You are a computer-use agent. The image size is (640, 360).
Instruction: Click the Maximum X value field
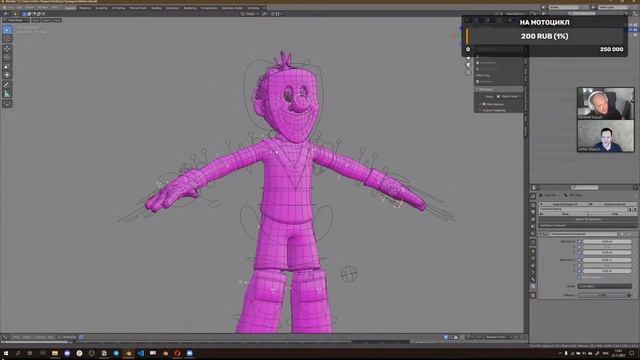tap(607, 260)
